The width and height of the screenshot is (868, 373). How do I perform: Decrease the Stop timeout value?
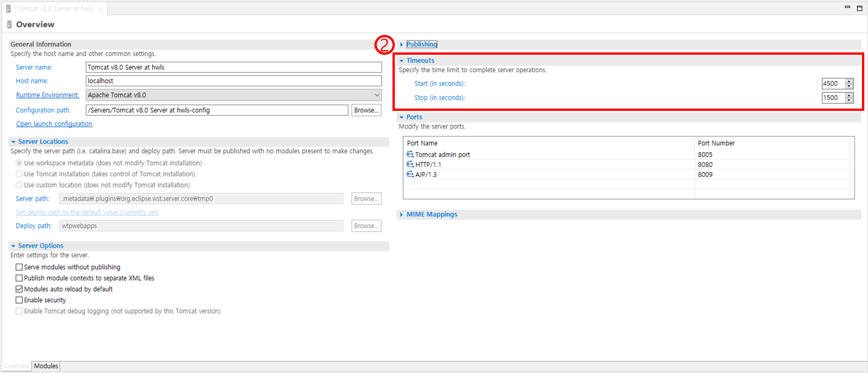tap(849, 100)
